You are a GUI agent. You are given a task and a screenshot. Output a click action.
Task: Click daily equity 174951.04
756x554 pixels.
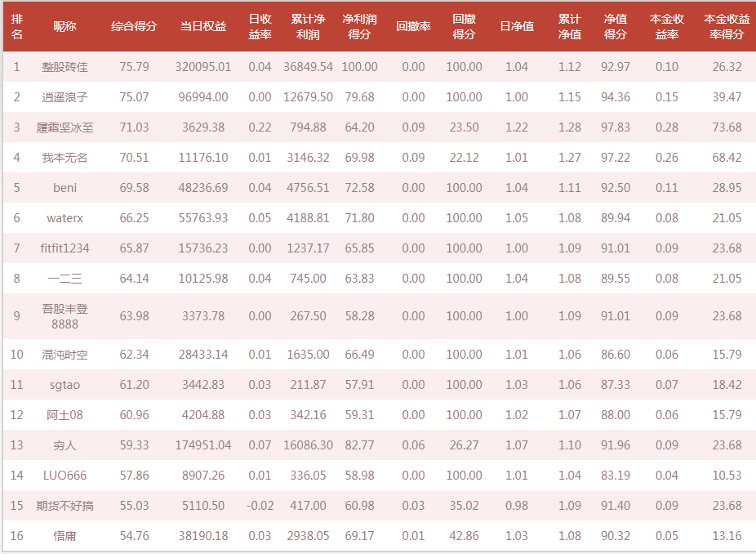coord(203,445)
